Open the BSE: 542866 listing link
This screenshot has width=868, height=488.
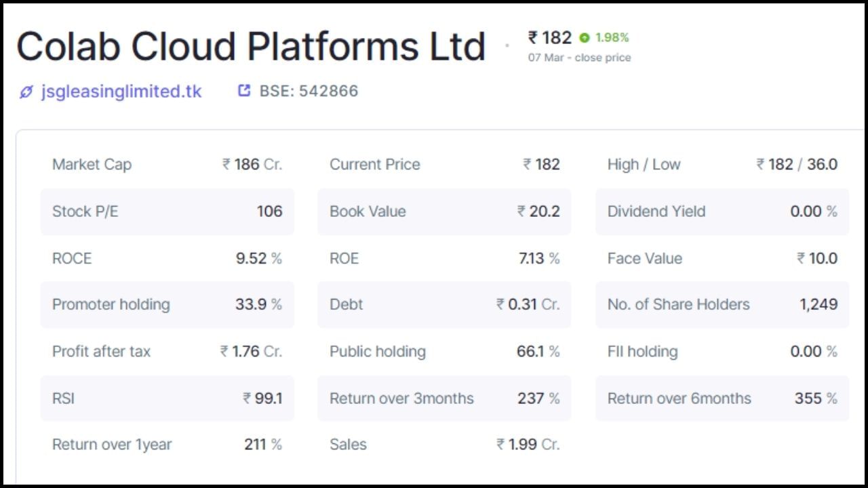point(309,91)
